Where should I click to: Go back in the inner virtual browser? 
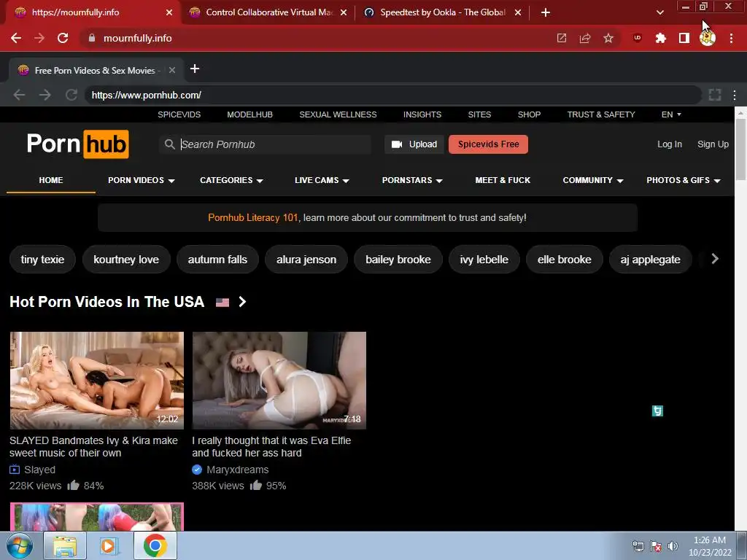[x=19, y=95]
